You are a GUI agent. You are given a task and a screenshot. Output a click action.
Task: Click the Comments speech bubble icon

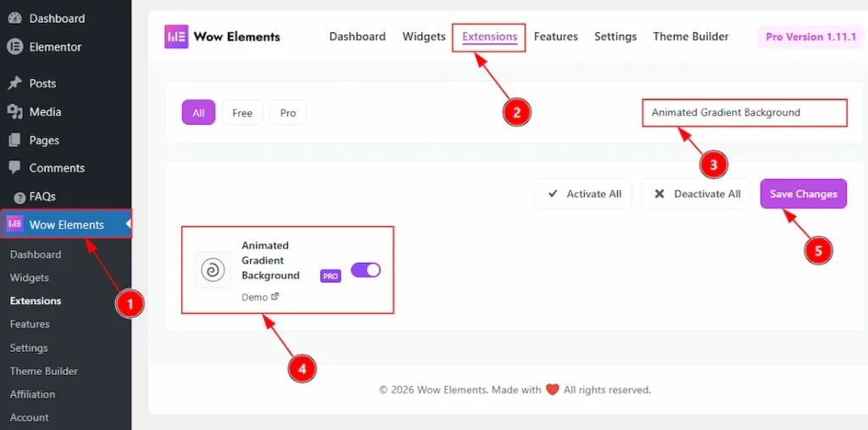tap(15, 168)
